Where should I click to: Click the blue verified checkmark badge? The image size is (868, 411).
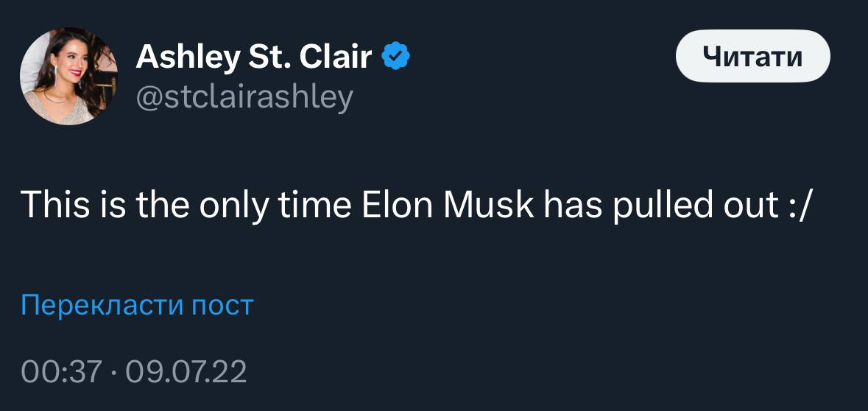pyautogui.click(x=397, y=57)
